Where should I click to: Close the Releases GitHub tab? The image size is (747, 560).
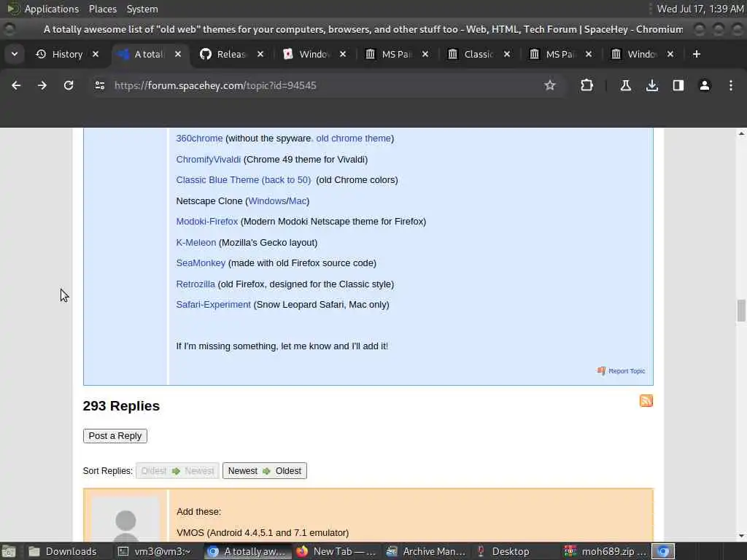260,54
